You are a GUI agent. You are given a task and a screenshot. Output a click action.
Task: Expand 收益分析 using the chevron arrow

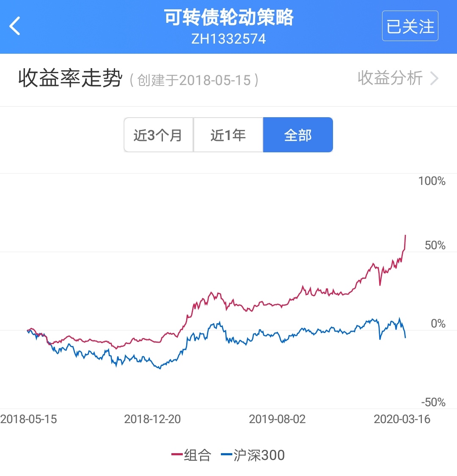click(434, 78)
